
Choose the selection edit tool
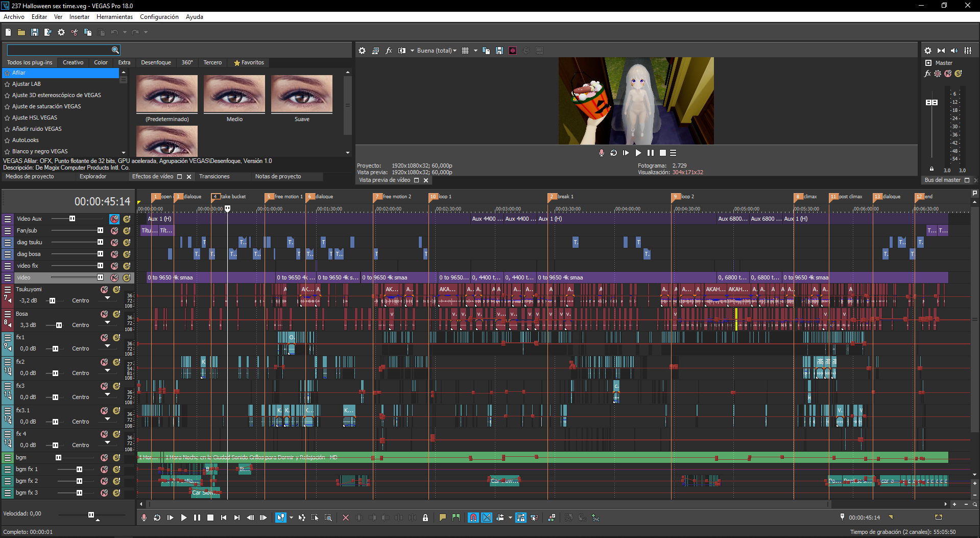pyautogui.click(x=315, y=518)
